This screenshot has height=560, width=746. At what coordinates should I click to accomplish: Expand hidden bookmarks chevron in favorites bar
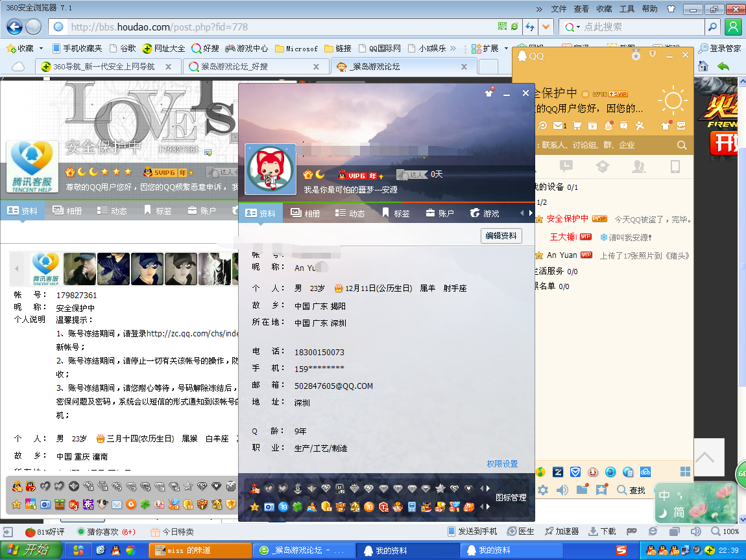coord(452,49)
